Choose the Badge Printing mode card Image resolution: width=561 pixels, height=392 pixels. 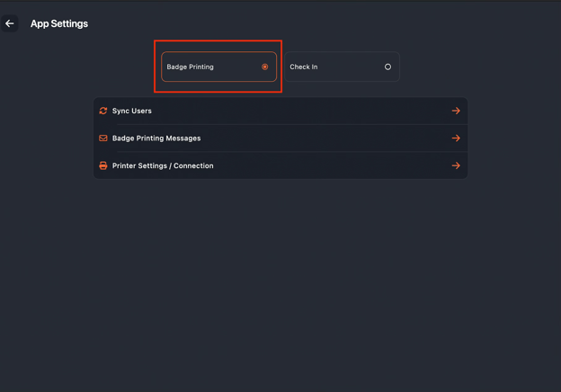218,67
